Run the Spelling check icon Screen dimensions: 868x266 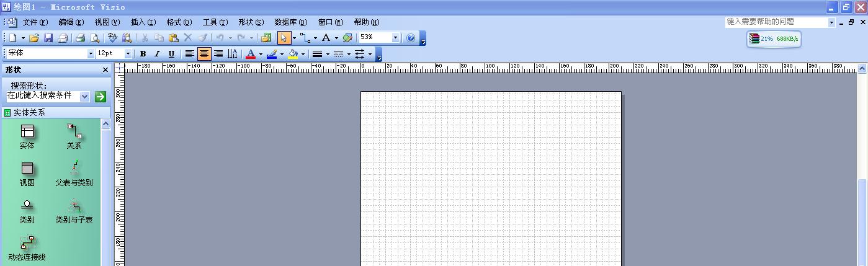[x=113, y=38]
